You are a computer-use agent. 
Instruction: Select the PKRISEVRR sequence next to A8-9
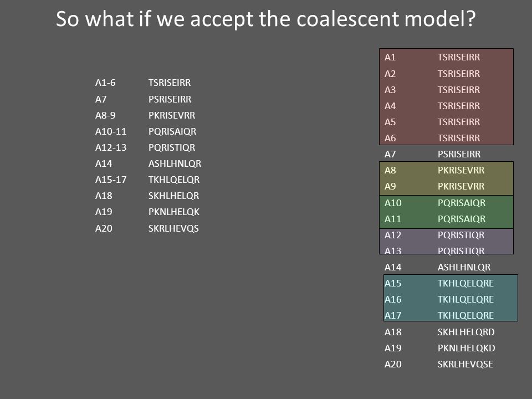point(172,115)
